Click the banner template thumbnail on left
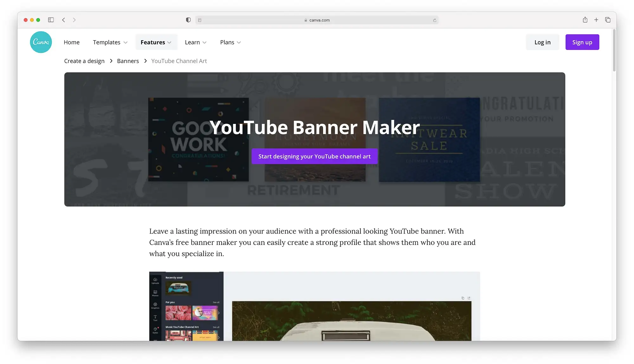The image size is (634, 364). click(x=198, y=139)
